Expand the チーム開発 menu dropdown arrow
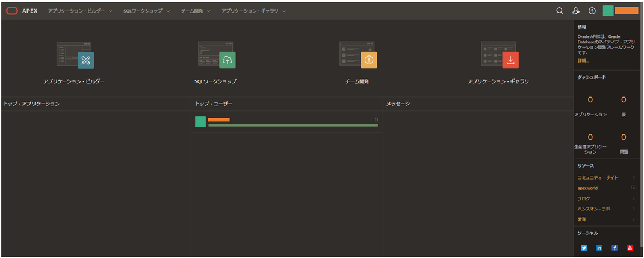Screen dimensions: 644x258 pyautogui.click(x=209, y=11)
